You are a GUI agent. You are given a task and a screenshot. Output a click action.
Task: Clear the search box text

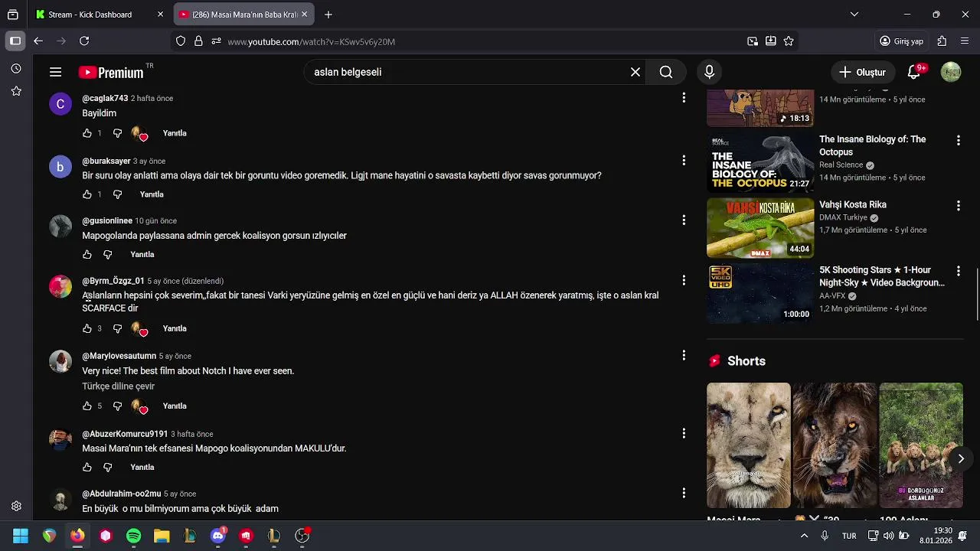(635, 72)
